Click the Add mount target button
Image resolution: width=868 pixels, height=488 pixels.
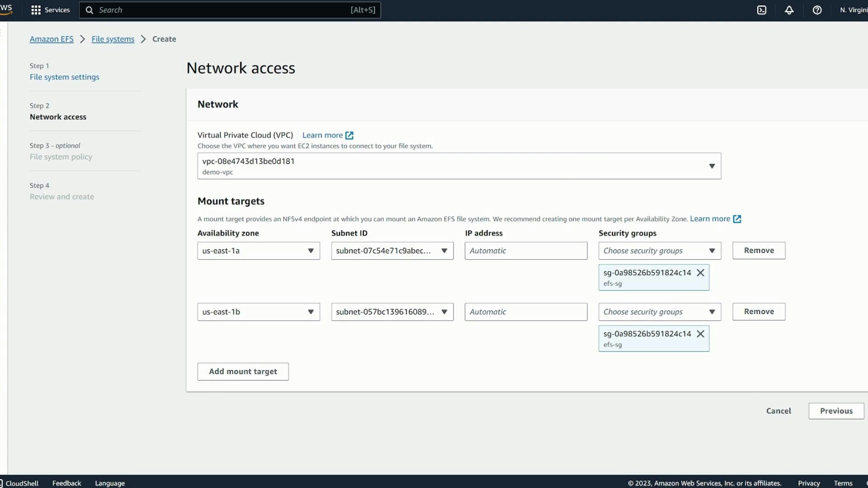click(x=243, y=371)
